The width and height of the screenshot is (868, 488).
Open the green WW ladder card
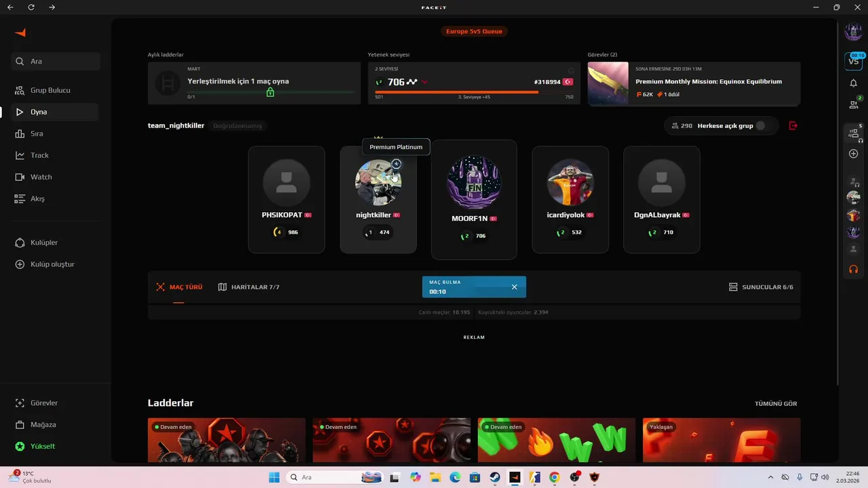tap(556, 440)
